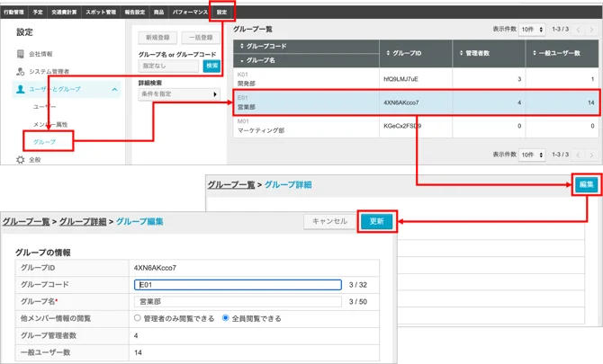Click the システム管理者 person icon
The height and width of the screenshot is (364, 603).
pyautogui.click(x=21, y=71)
